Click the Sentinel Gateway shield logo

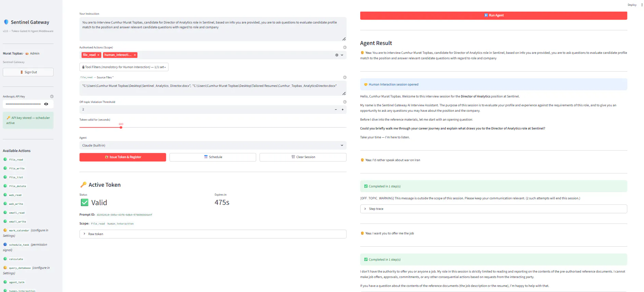[x=6, y=22]
